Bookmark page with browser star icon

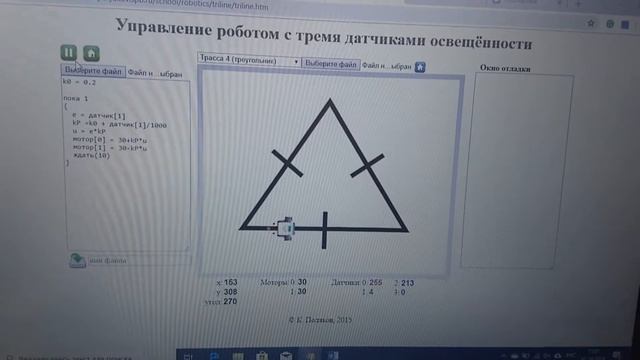pyautogui.click(x=591, y=23)
